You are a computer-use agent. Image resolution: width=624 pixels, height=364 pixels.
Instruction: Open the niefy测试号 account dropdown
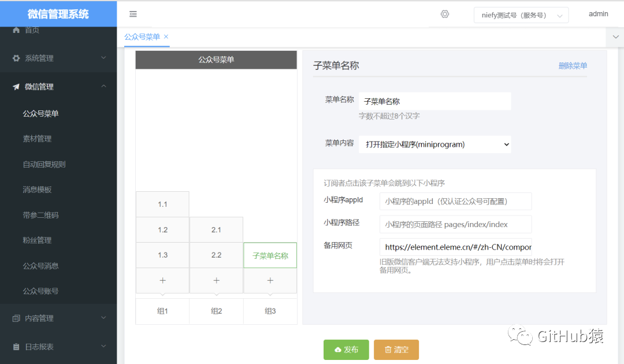[520, 14]
